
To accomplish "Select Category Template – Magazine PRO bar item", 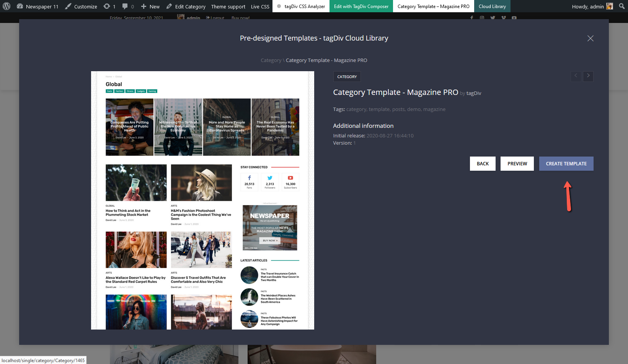I will 433,6.
